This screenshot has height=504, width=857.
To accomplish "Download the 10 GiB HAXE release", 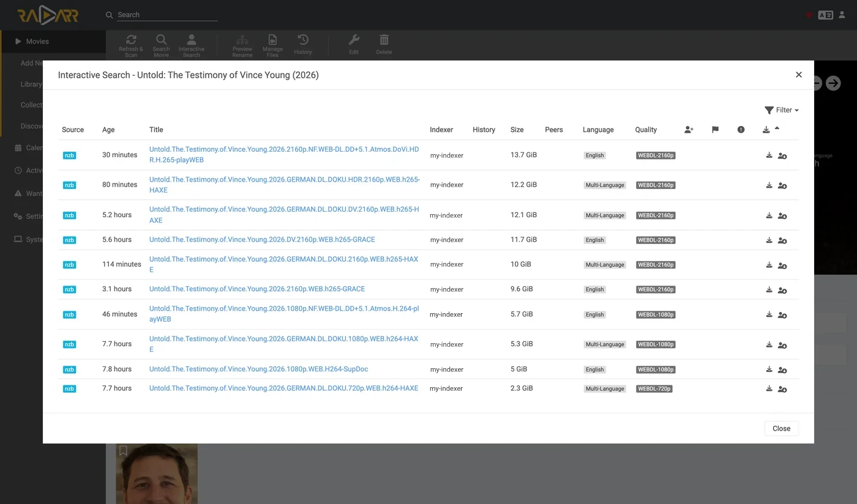I will click(x=769, y=265).
